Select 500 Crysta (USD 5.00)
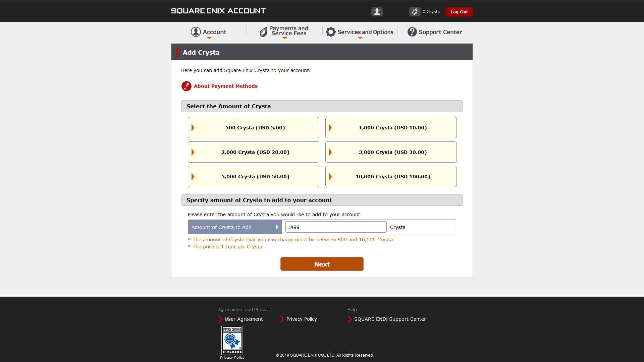Screen dimensions: 644x362 click(254, 128)
